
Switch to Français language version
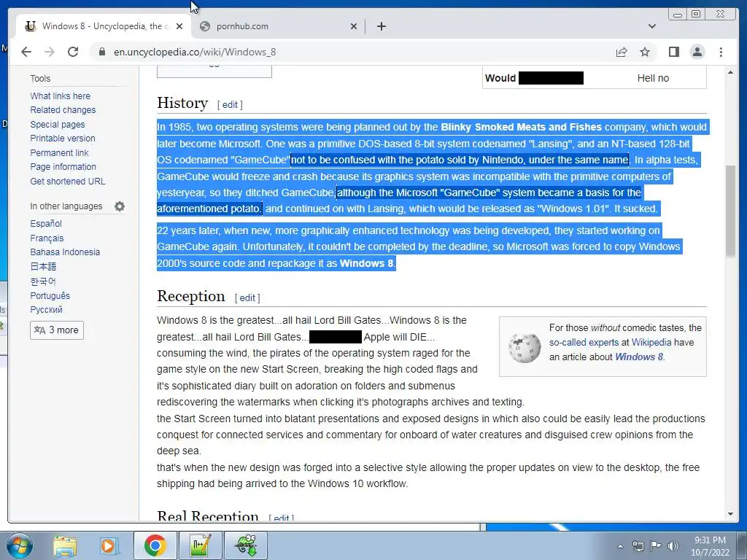tap(47, 238)
